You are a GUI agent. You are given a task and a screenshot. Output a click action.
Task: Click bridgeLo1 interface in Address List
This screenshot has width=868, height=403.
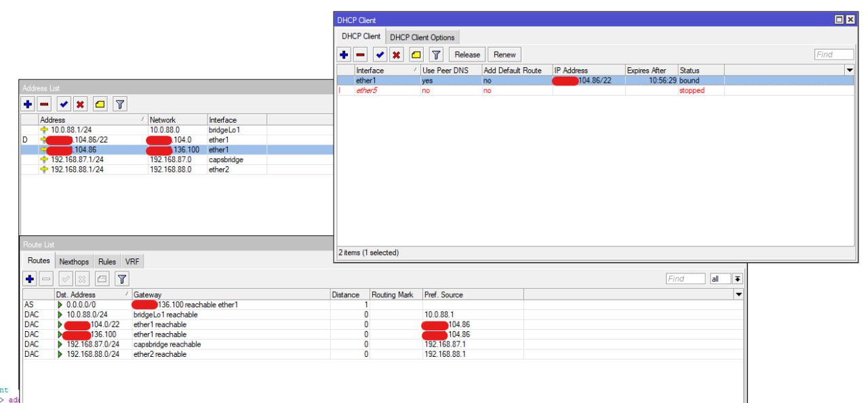point(224,130)
